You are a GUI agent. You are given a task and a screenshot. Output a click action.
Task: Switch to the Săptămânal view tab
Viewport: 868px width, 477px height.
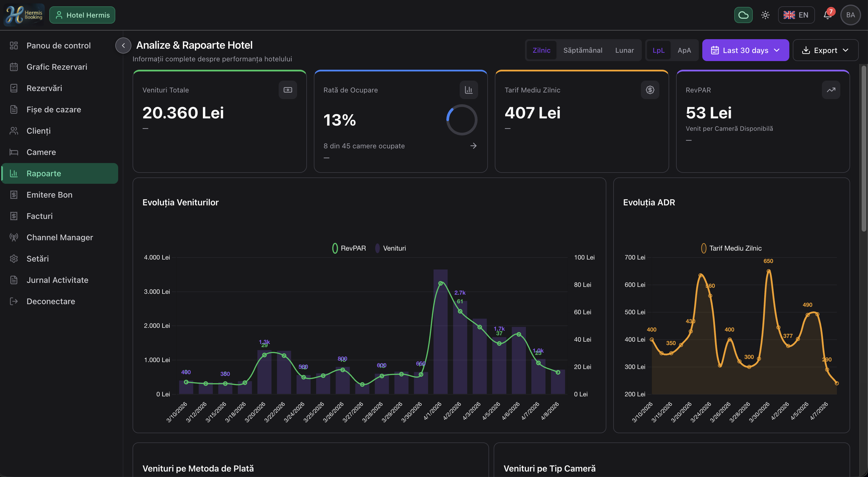point(583,50)
